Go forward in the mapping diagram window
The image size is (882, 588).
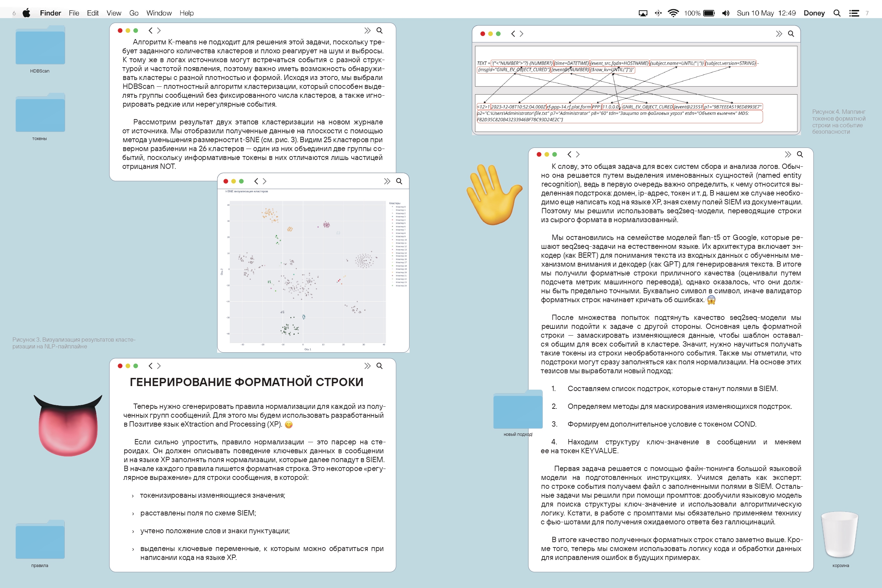(522, 34)
